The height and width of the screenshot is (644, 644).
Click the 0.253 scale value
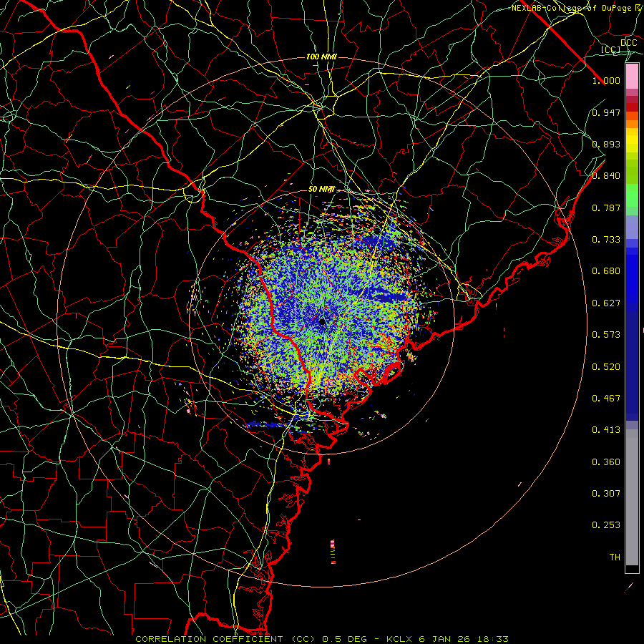coord(606,525)
